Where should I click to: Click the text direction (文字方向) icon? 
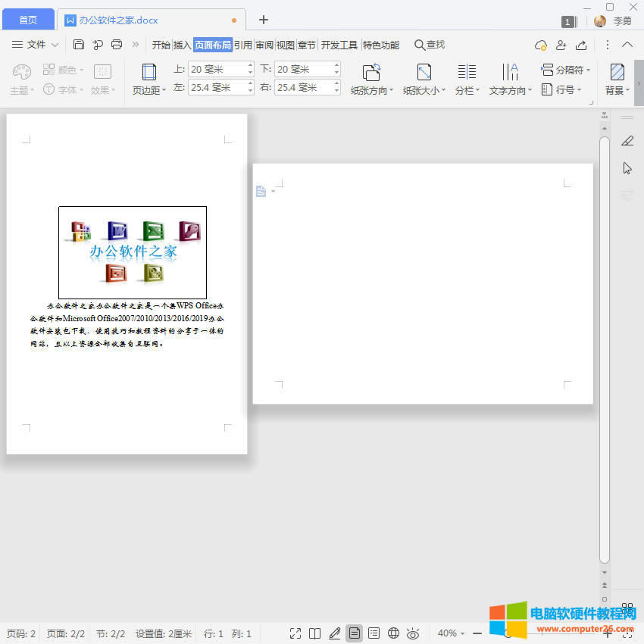[510, 73]
